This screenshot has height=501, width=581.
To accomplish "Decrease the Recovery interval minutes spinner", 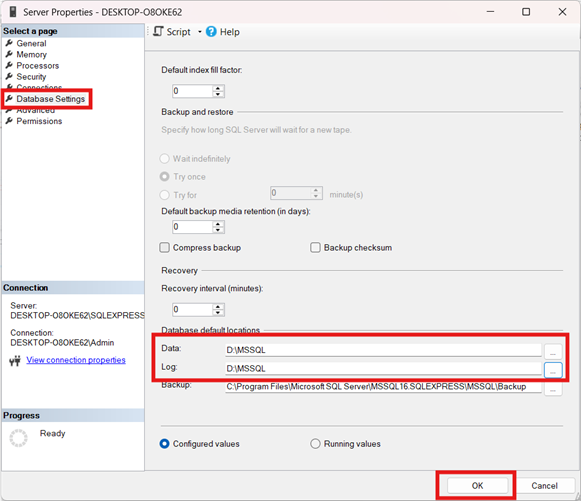I will (x=218, y=312).
